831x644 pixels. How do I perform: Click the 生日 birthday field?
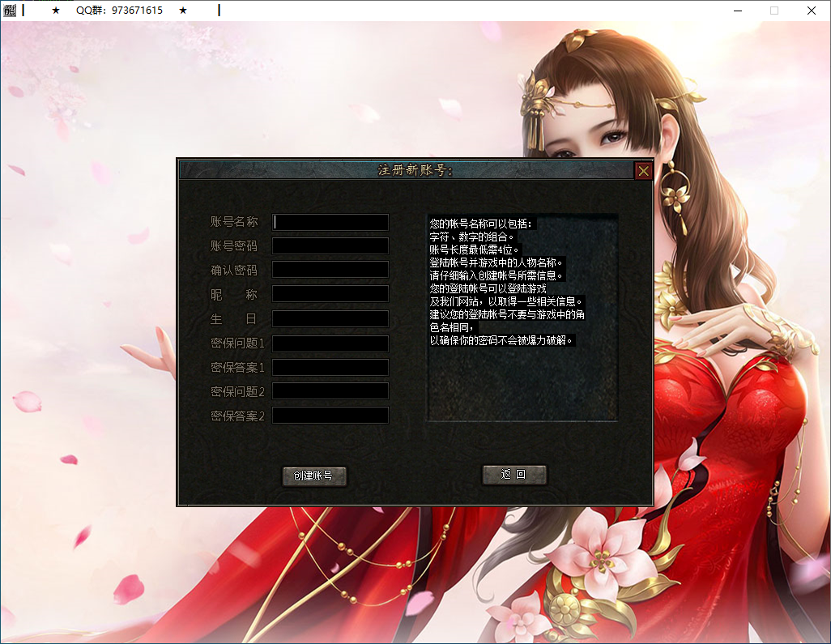point(330,318)
